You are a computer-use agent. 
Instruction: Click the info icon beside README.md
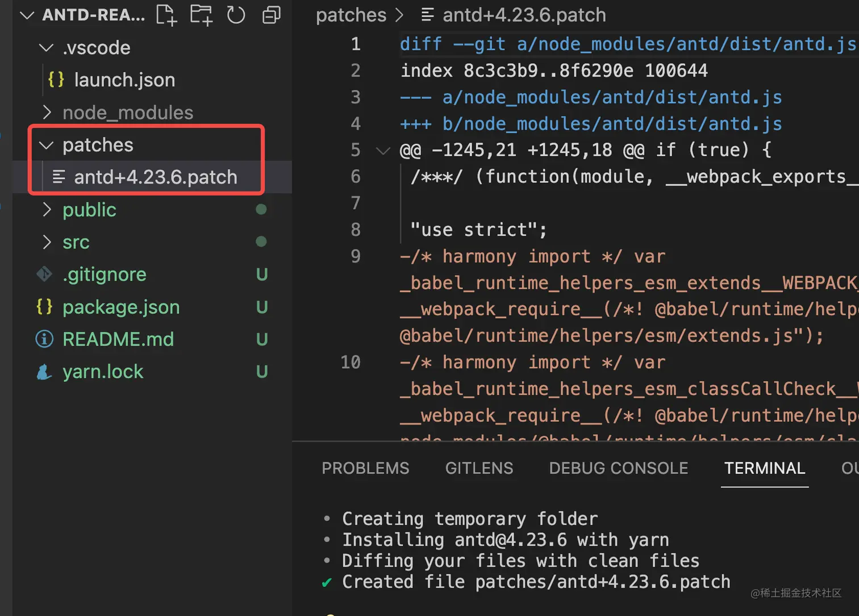click(x=44, y=339)
